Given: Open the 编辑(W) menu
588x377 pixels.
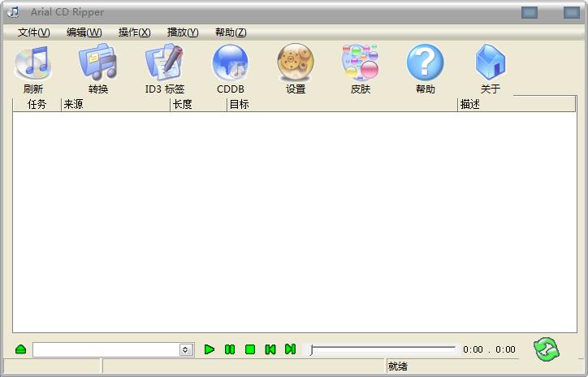Looking at the screenshot, I should coord(84,32).
